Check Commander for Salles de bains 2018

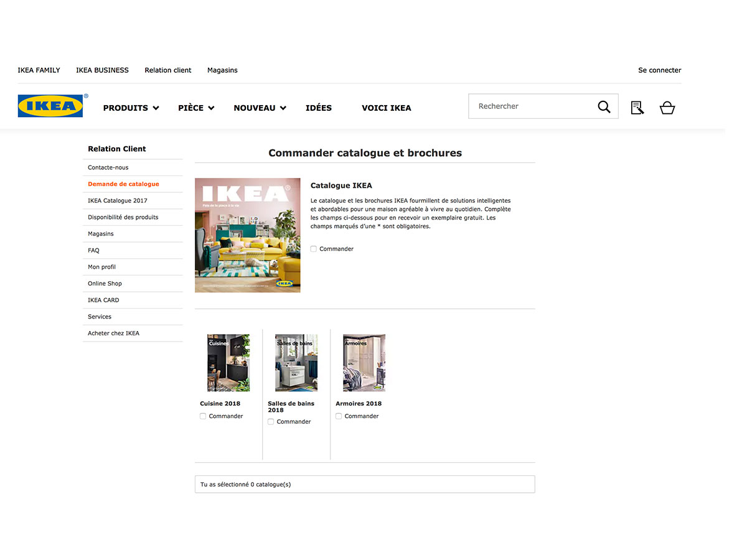271,422
